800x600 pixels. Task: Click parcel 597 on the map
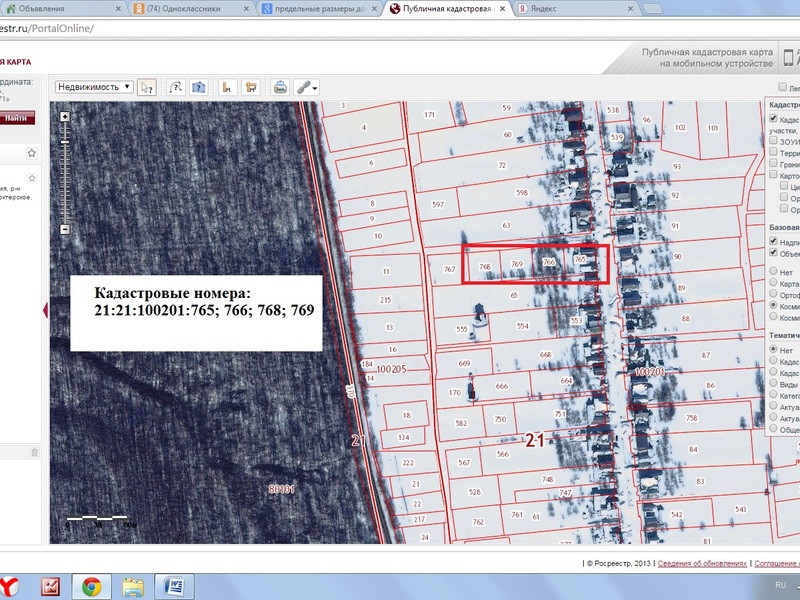pyautogui.click(x=438, y=205)
